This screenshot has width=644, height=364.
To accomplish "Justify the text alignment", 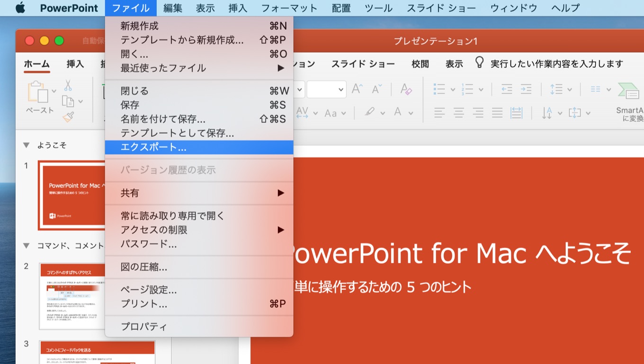I will click(x=497, y=113).
